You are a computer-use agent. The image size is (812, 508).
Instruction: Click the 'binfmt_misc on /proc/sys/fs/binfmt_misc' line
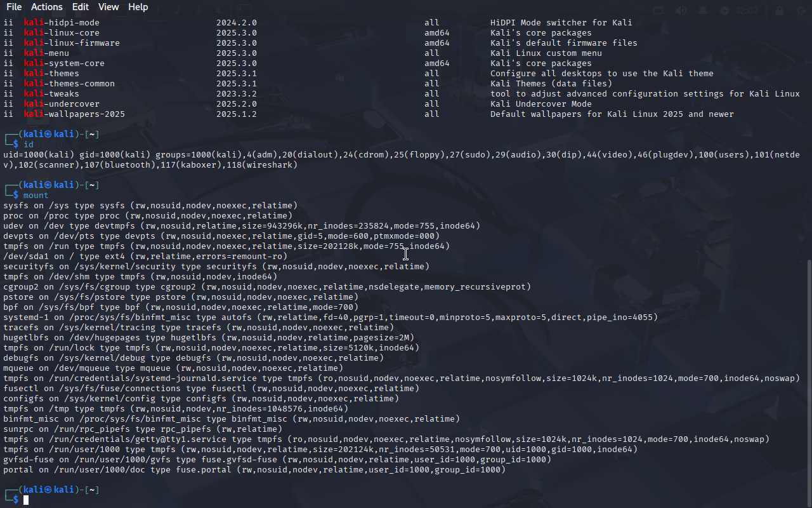pos(232,419)
